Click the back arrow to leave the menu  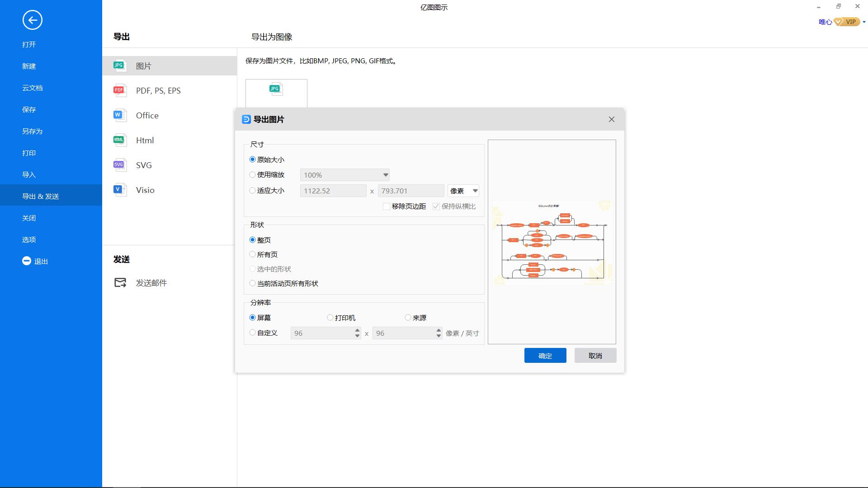[32, 20]
